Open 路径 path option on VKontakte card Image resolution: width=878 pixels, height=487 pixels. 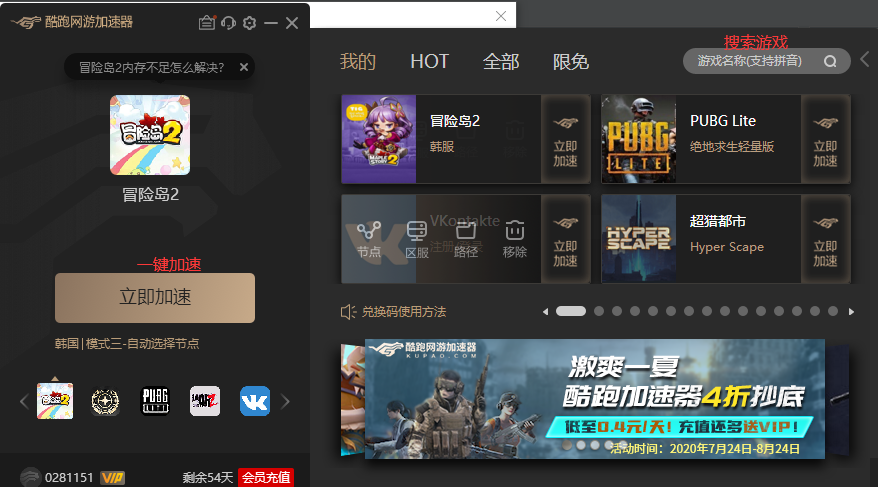tap(466, 240)
